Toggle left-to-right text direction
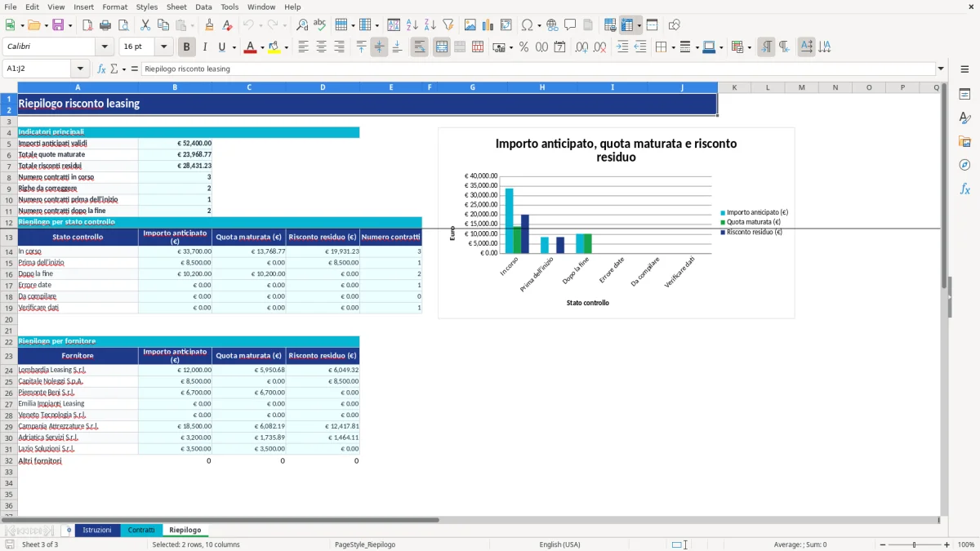Screen dimensions: 980x551 click(x=766, y=47)
